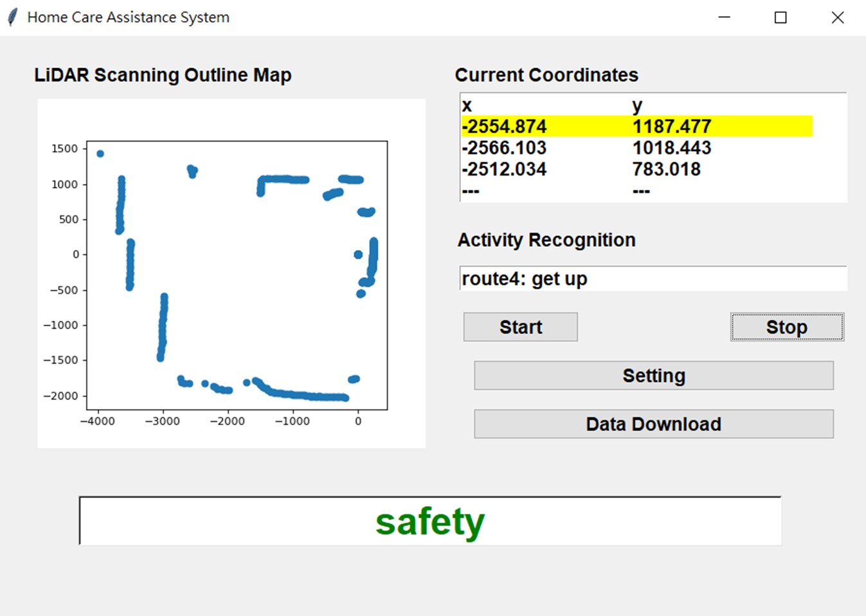Minimize the Home Care Assistance window
The height and width of the screenshot is (616, 866).
coord(724,17)
